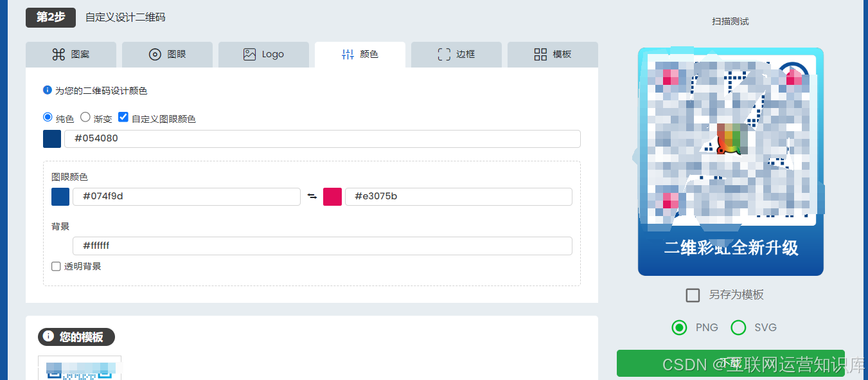
Task: Click the QR code preview image
Action: 731,161
